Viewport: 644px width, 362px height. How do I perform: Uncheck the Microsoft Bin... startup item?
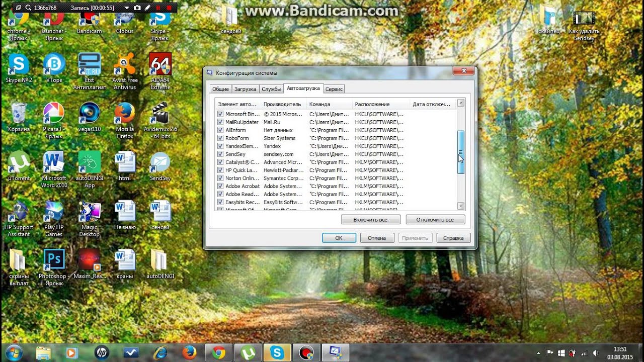(220, 114)
